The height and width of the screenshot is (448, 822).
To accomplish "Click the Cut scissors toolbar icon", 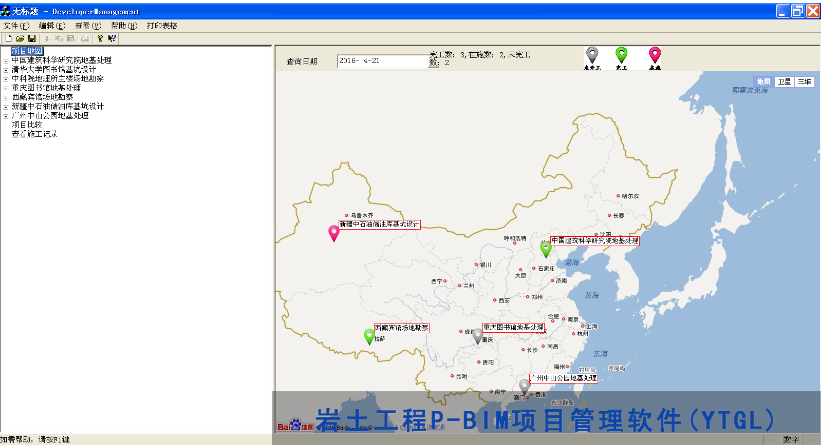I will coord(47,38).
